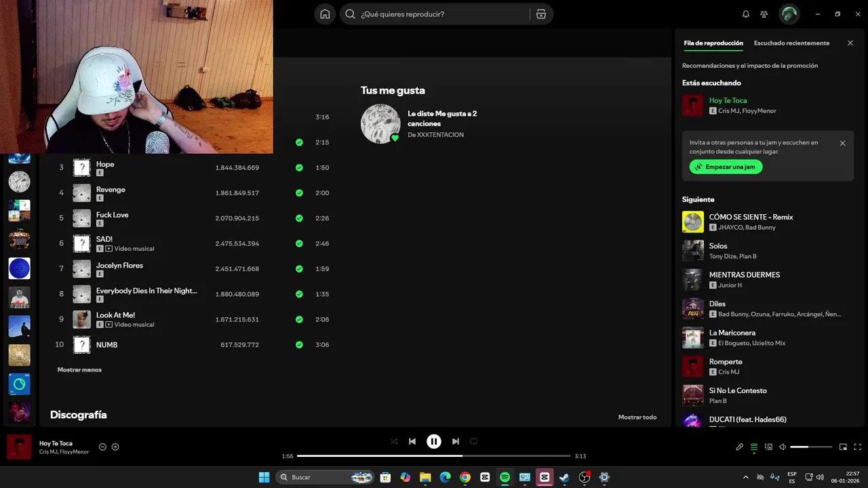868x488 pixels.
Task: Open the notifications bell
Action: coord(746,14)
